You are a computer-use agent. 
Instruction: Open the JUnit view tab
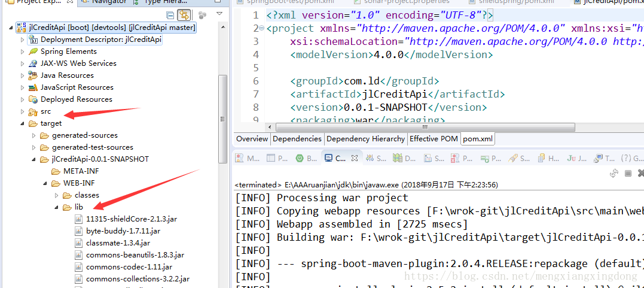point(576,158)
